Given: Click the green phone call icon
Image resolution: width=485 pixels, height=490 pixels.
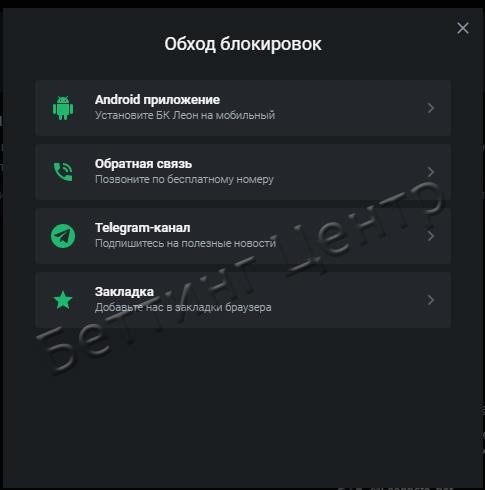Looking at the screenshot, I should tap(63, 172).
